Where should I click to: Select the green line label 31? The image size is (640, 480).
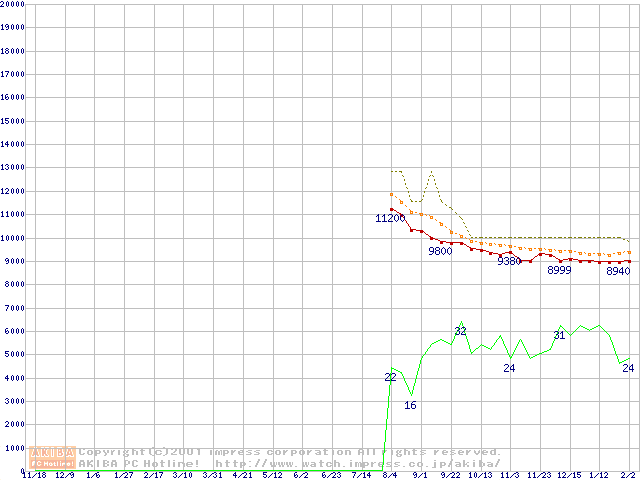tap(559, 335)
